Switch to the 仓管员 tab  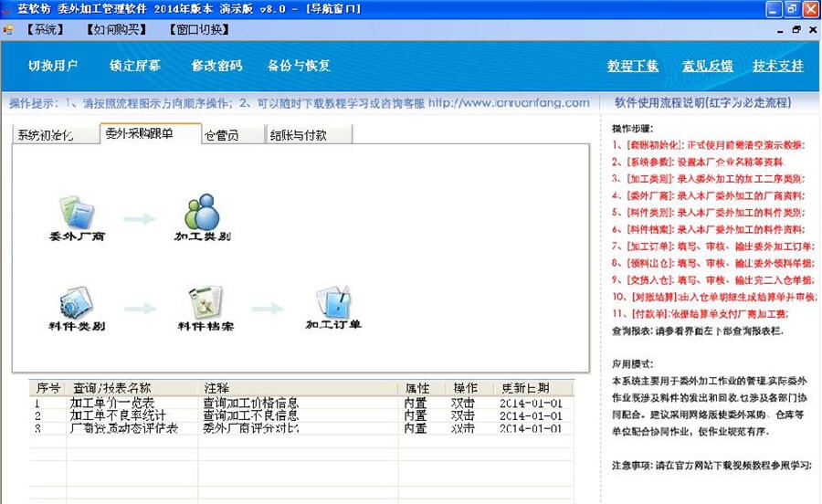click(x=233, y=135)
